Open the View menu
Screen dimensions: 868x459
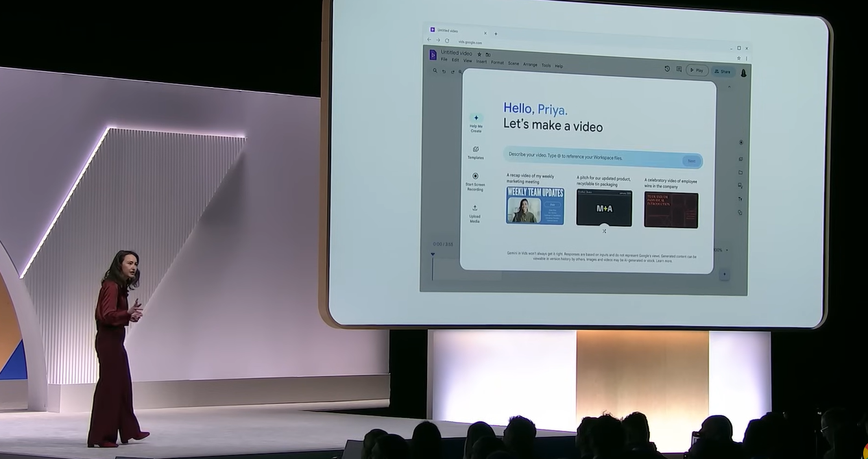[x=468, y=60]
